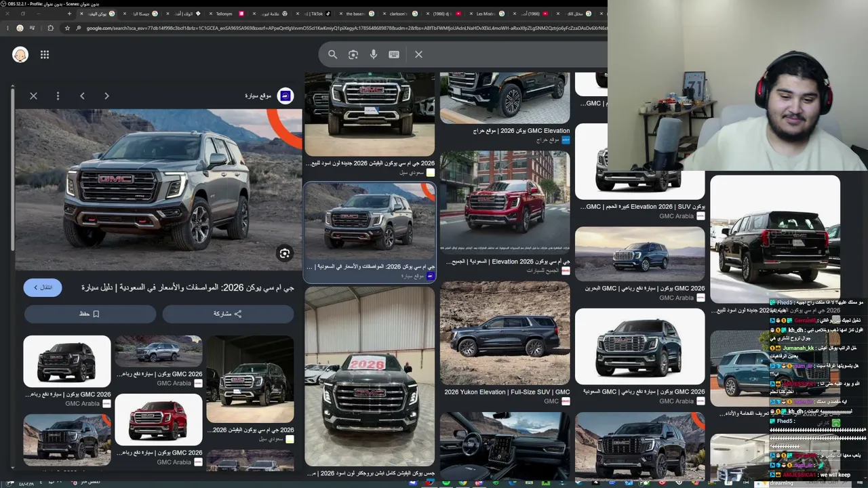Select the related red Yukon on white thumbnail
Viewport: 868px width, 488px height.
click(159, 420)
